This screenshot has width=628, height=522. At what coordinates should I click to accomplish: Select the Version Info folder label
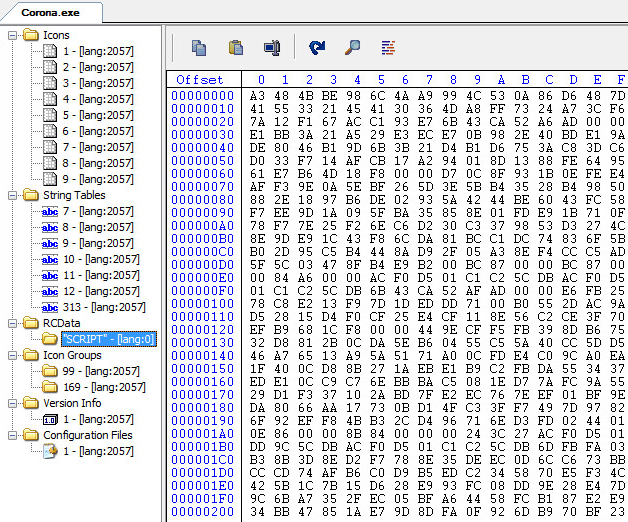(72, 403)
